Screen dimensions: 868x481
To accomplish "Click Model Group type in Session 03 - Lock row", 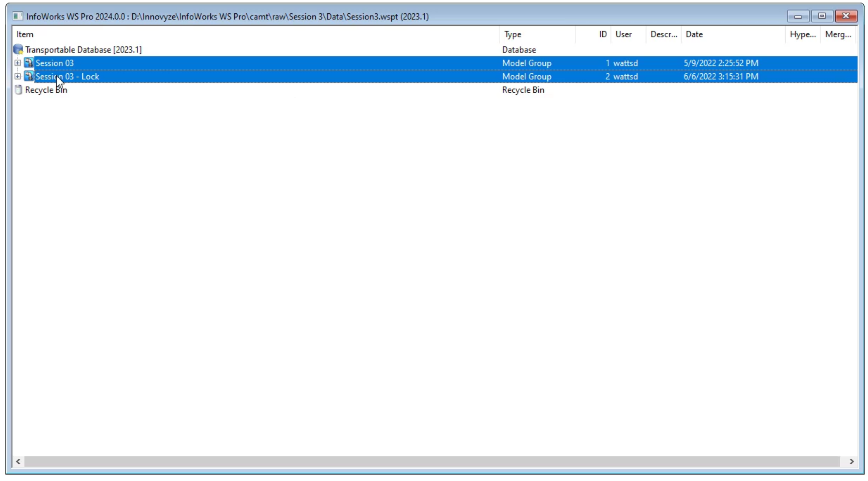I will (527, 76).
